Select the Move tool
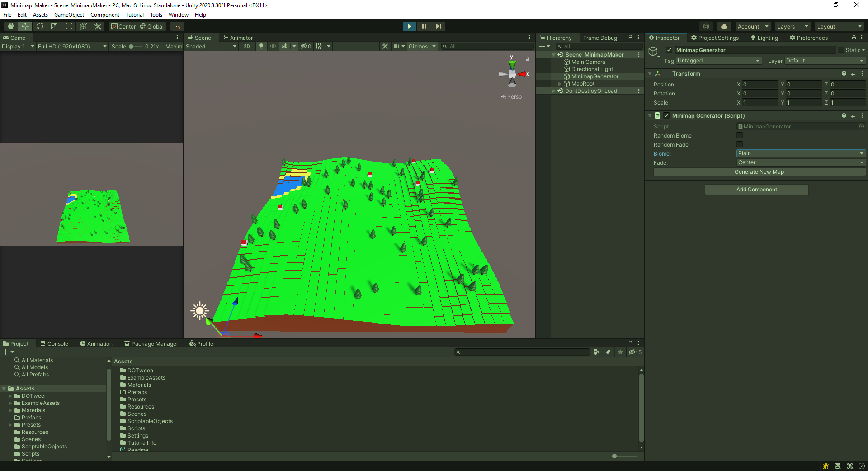 [x=25, y=26]
